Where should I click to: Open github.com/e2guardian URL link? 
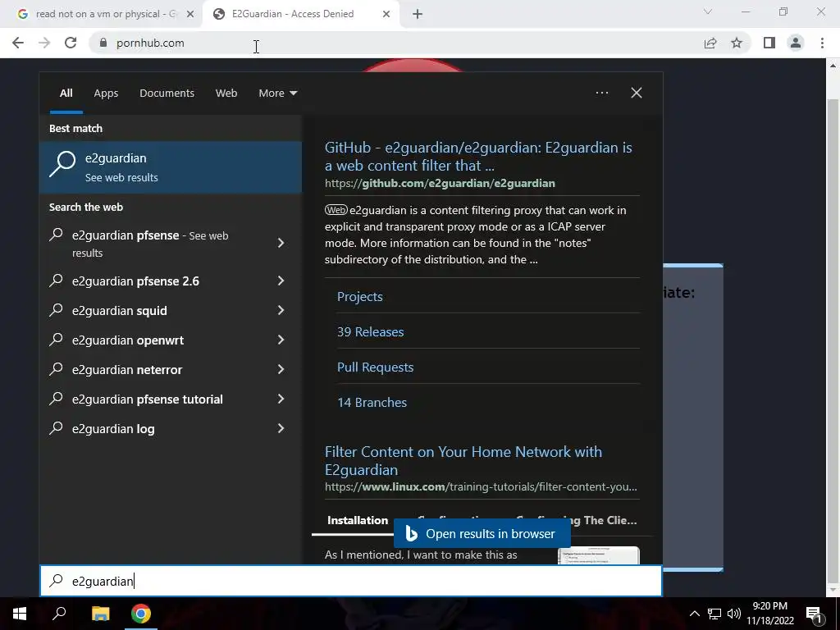pyautogui.click(x=440, y=183)
